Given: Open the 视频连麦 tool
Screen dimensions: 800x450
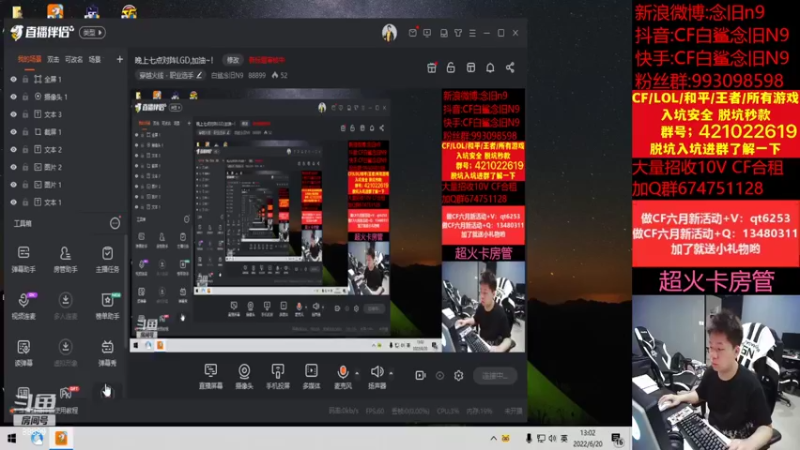Looking at the screenshot, I should 23,306.
